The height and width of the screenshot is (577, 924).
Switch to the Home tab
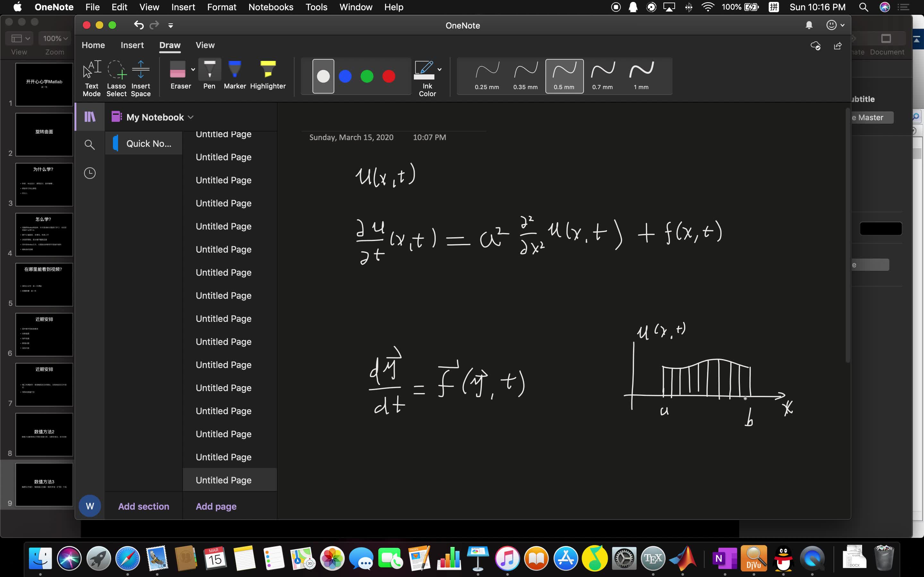[x=93, y=45]
